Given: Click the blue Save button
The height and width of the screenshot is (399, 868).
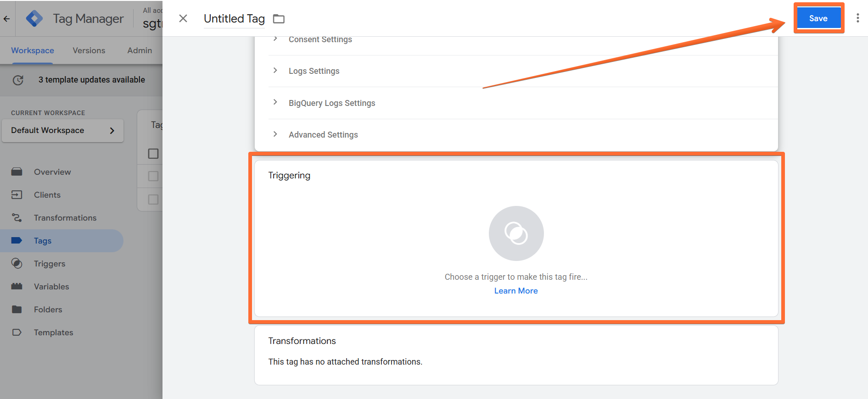Looking at the screenshot, I should 818,18.
